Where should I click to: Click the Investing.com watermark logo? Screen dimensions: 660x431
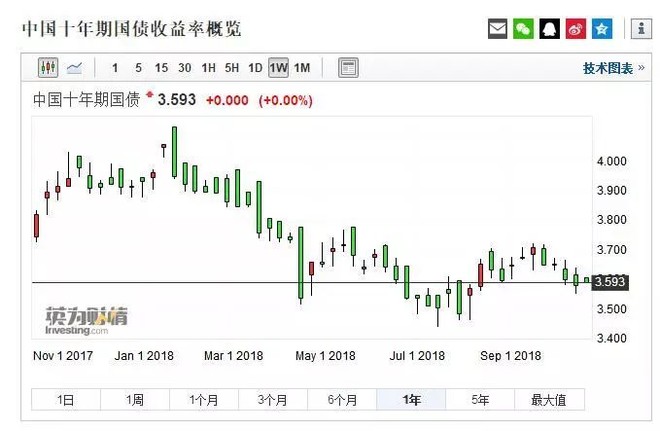86,320
